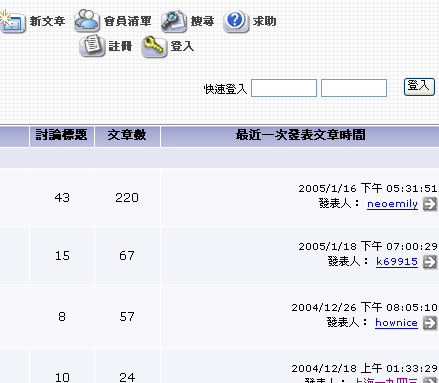This screenshot has width=439, height=383.
Task: Click the 註冊 register document icon
Action: click(x=92, y=46)
